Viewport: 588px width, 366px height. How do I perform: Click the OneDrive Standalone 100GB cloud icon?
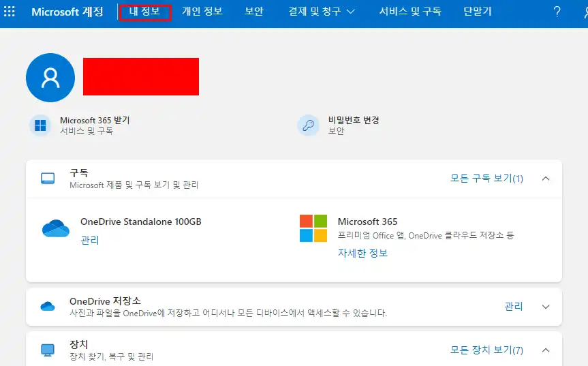coord(56,228)
